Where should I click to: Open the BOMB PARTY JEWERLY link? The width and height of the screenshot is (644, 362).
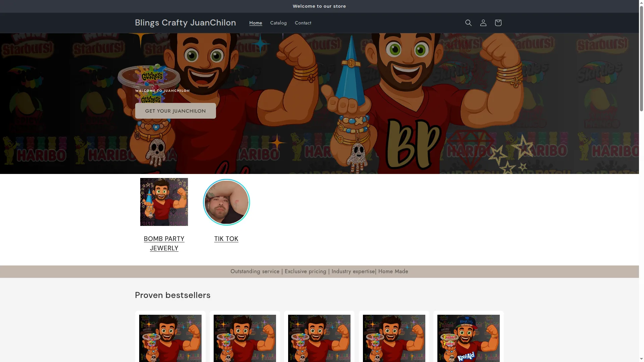pyautogui.click(x=164, y=243)
